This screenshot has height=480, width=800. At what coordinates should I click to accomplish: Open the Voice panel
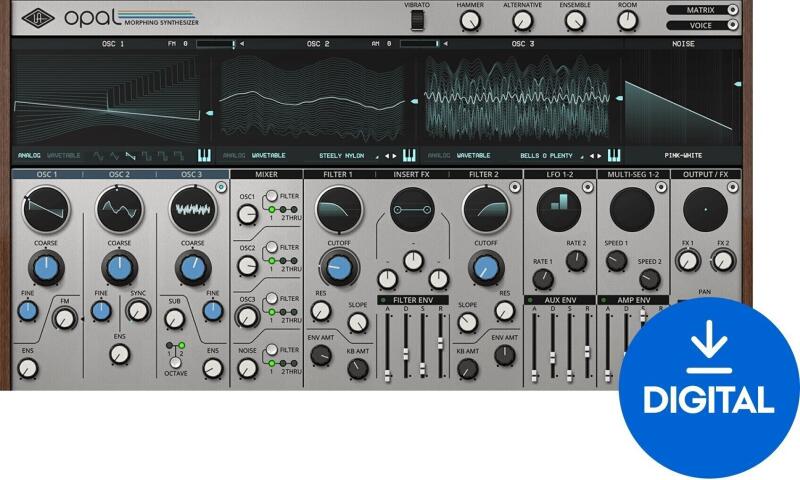click(707, 25)
